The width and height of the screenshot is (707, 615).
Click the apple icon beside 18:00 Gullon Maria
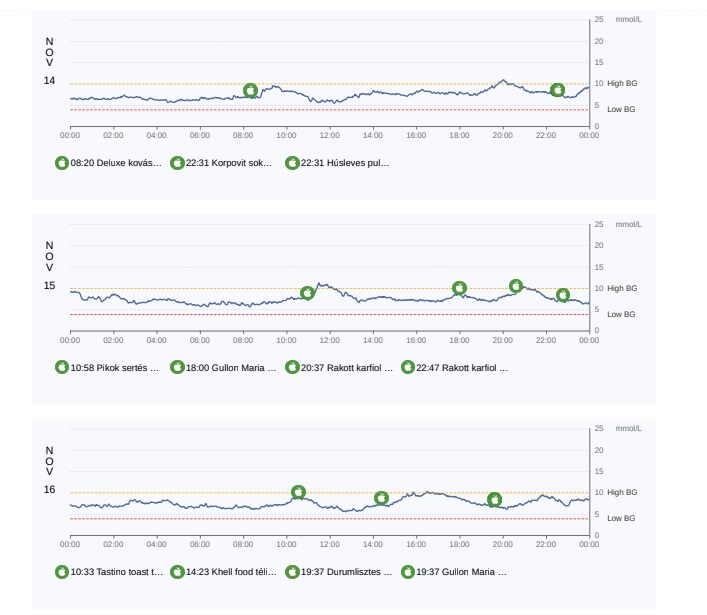(x=177, y=367)
